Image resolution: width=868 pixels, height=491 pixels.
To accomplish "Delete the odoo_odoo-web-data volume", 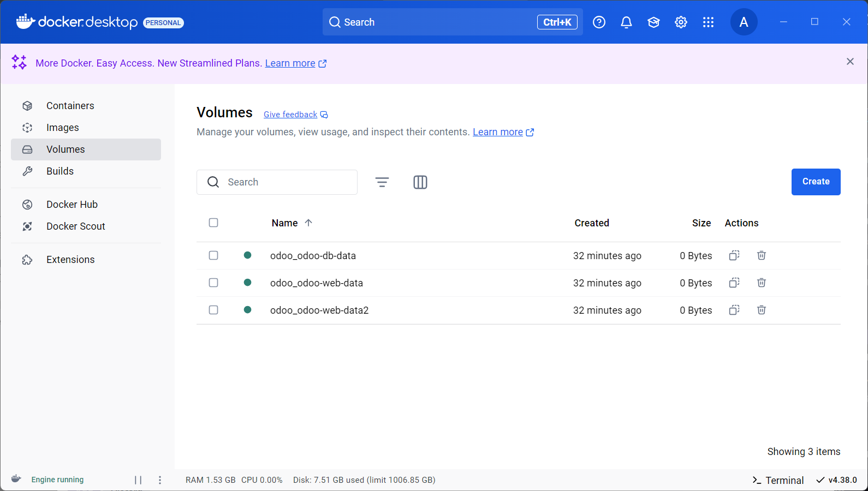I will (762, 283).
